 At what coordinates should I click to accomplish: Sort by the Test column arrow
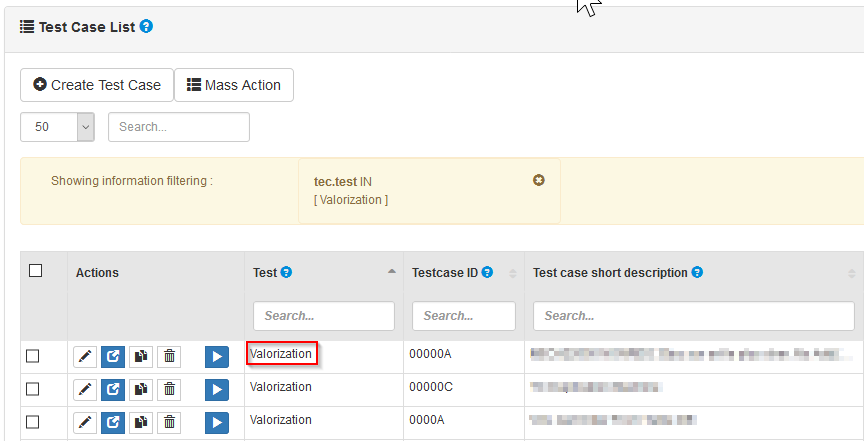pyautogui.click(x=392, y=272)
